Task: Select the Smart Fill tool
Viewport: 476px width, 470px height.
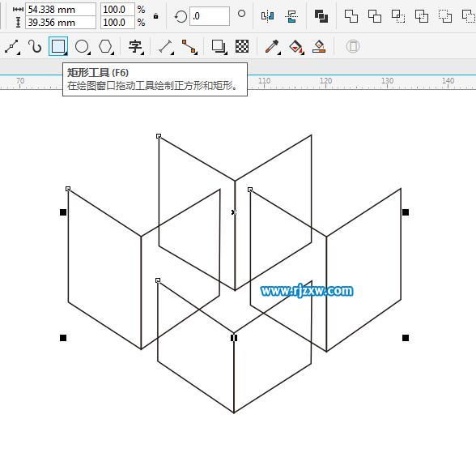Action: tap(319, 46)
